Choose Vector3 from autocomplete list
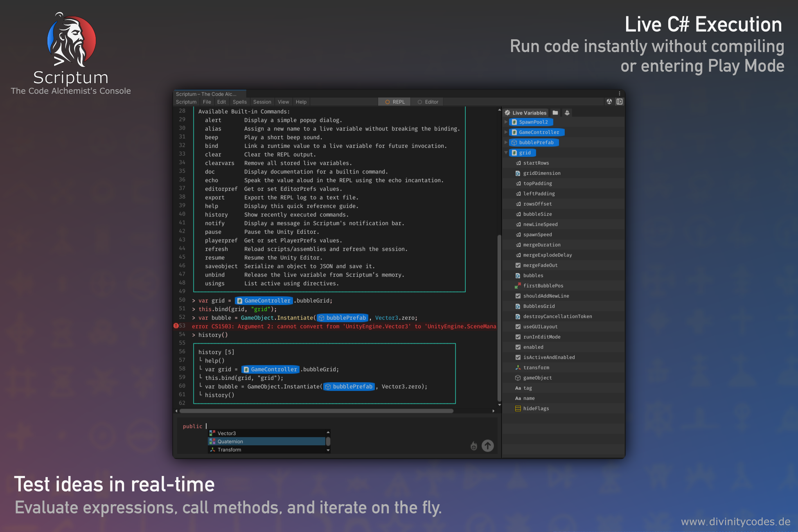Screen dimensions: 798x532 click(267, 433)
